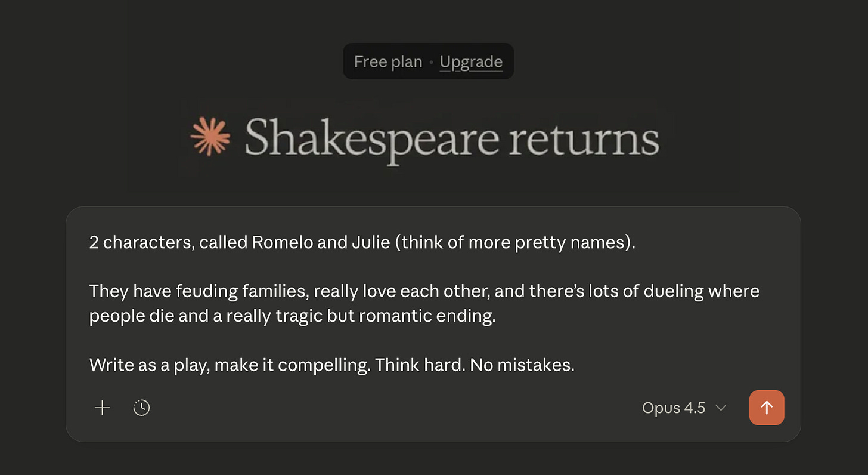Toggle the extended thinking clock icon
This screenshot has height=475, width=868.
point(141,408)
